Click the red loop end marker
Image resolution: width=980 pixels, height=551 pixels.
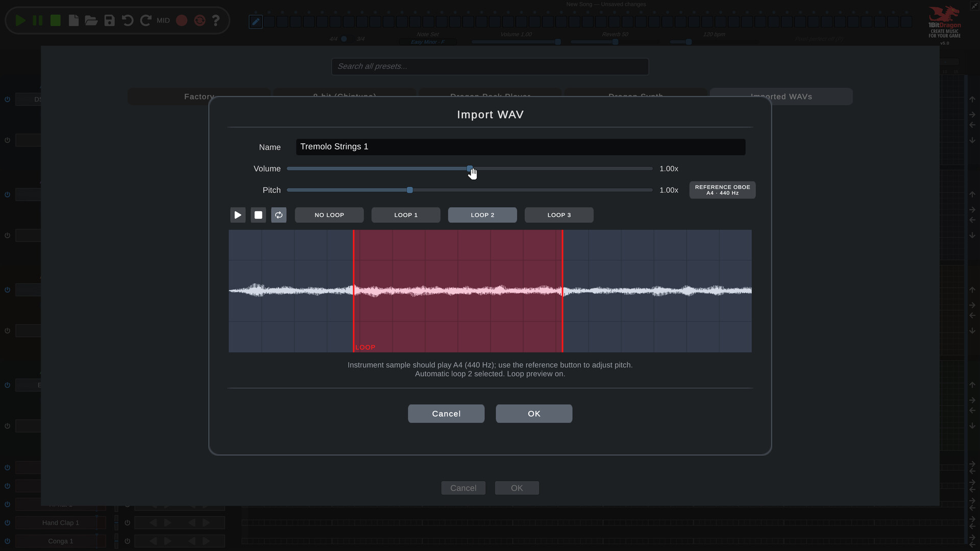coord(562,291)
